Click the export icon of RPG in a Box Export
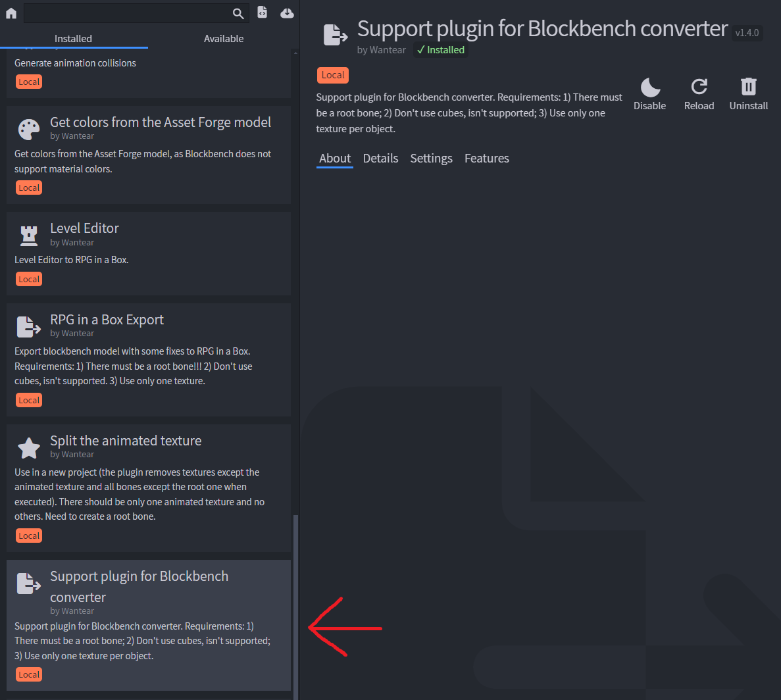The image size is (781, 700). 29,326
